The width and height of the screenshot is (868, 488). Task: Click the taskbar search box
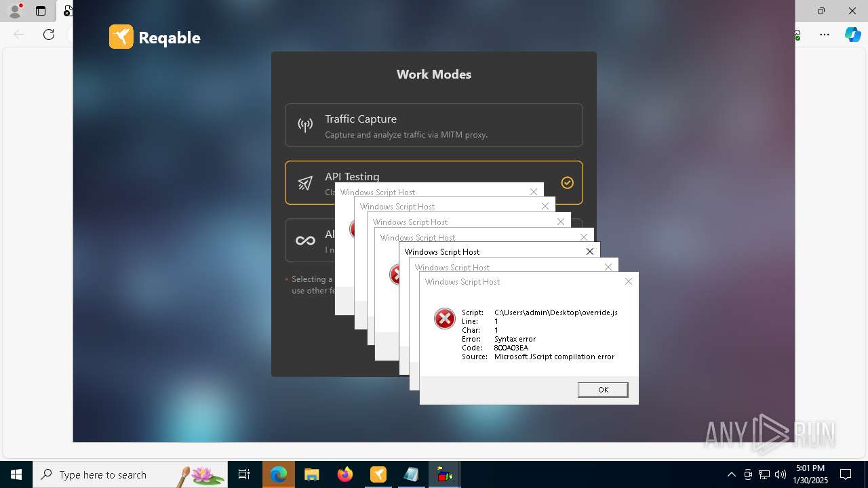[x=131, y=474]
